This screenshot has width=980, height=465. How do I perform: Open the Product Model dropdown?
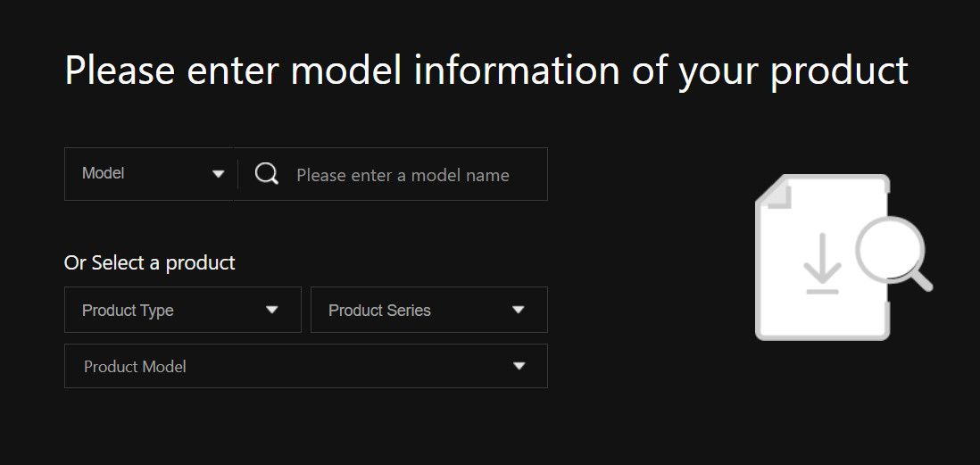[x=305, y=366]
